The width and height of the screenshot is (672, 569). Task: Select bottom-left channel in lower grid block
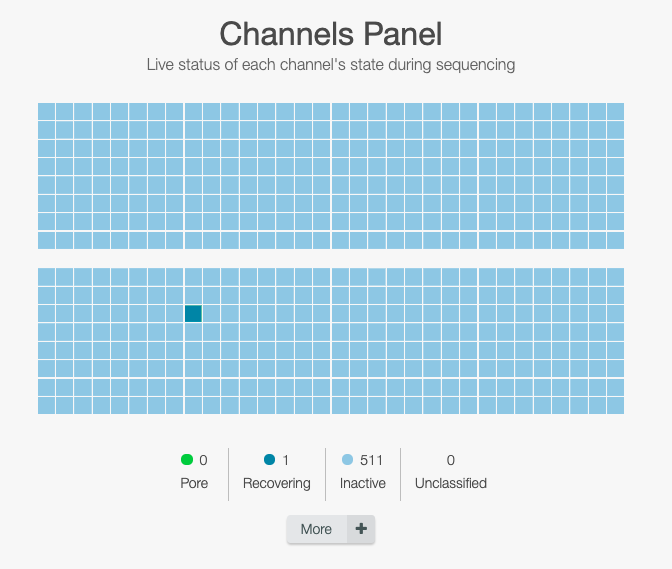(x=46, y=405)
